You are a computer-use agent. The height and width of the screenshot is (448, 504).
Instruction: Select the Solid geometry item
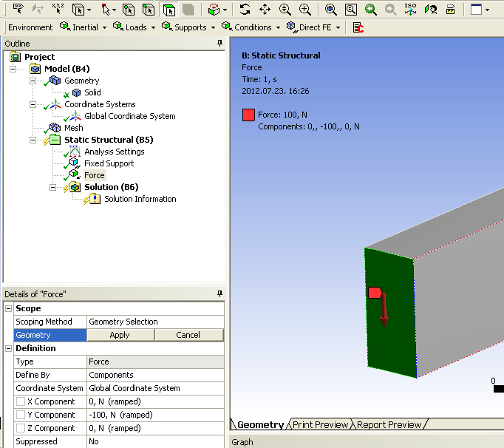pos(92,92)
